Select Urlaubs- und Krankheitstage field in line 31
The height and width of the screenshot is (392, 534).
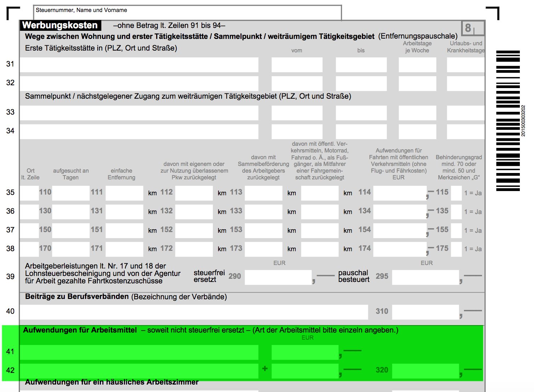pyautogui.click(x=466, y=65)
